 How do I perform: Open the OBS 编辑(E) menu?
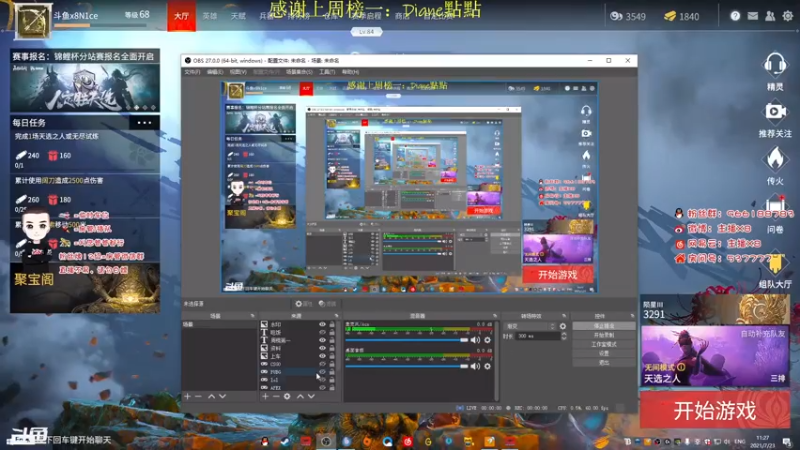[215, 72]
